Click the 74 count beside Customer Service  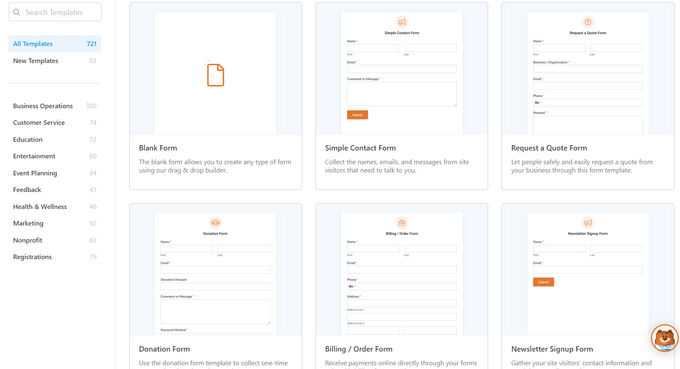point(93,123)
